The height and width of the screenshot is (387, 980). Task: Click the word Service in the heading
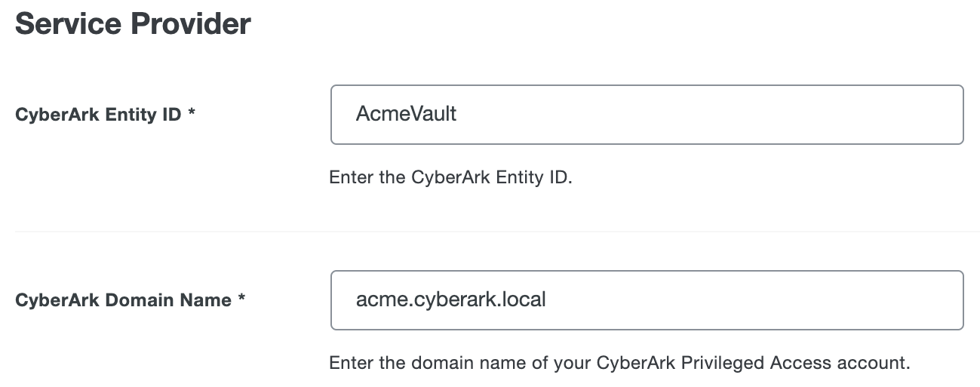pos(68,24)
